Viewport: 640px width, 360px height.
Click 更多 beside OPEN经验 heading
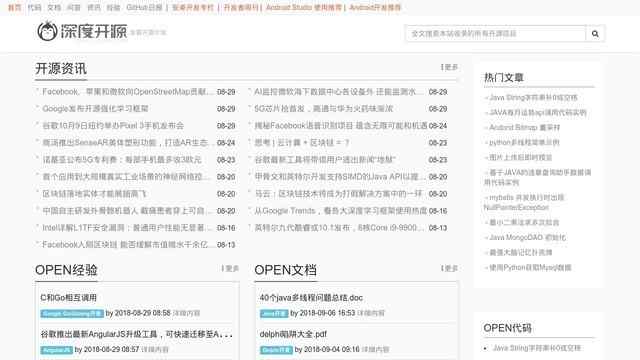coord(231,268)
